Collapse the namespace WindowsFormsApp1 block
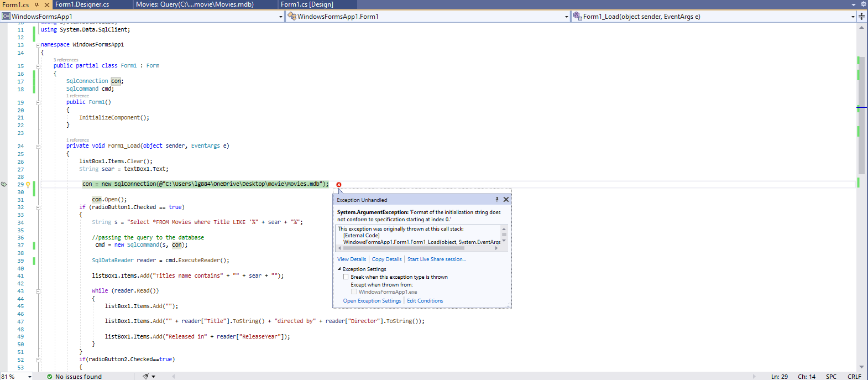The image size is (868, 380). point(38,45)
